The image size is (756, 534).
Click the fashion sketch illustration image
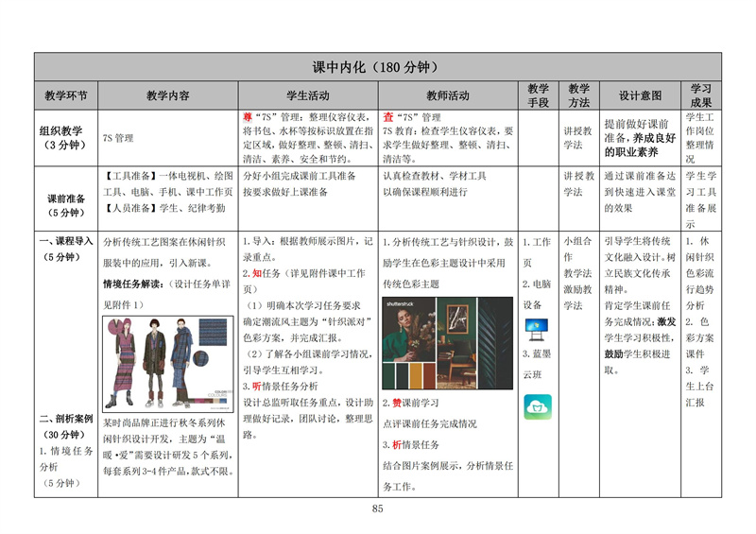pyautogui.click(x=168, y=364)
